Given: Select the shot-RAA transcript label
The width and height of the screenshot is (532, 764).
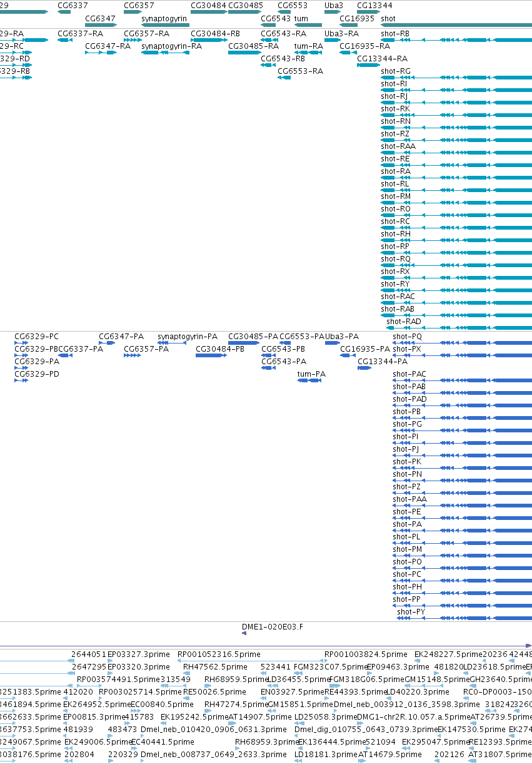Looking at the screenshot, I should (x=398, y=146).
